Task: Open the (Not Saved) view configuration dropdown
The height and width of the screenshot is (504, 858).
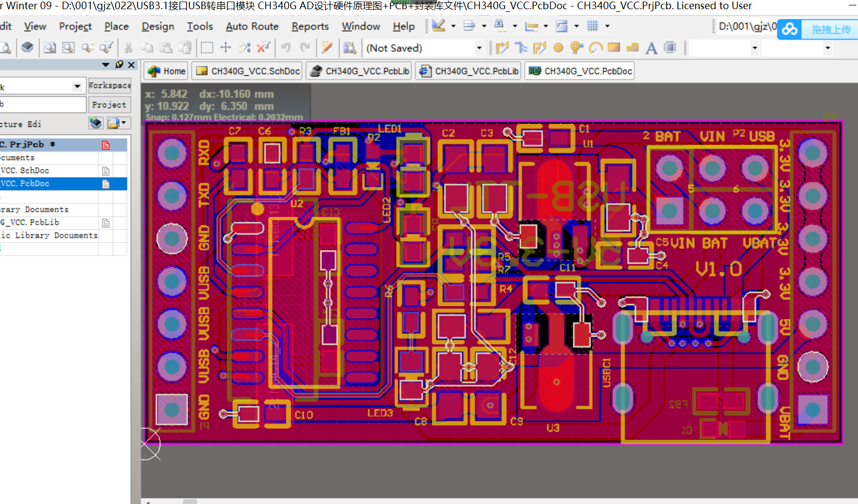Action: (x=479, y=48)
